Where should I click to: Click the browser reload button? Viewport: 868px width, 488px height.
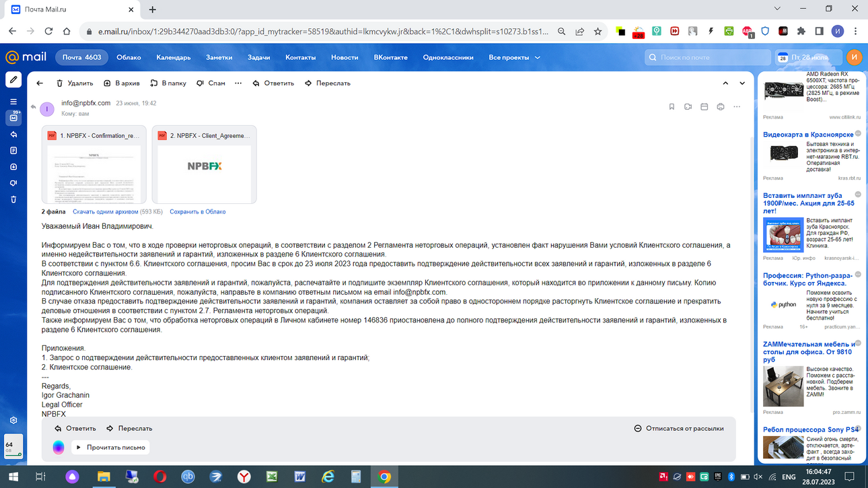tap(48, 32)
